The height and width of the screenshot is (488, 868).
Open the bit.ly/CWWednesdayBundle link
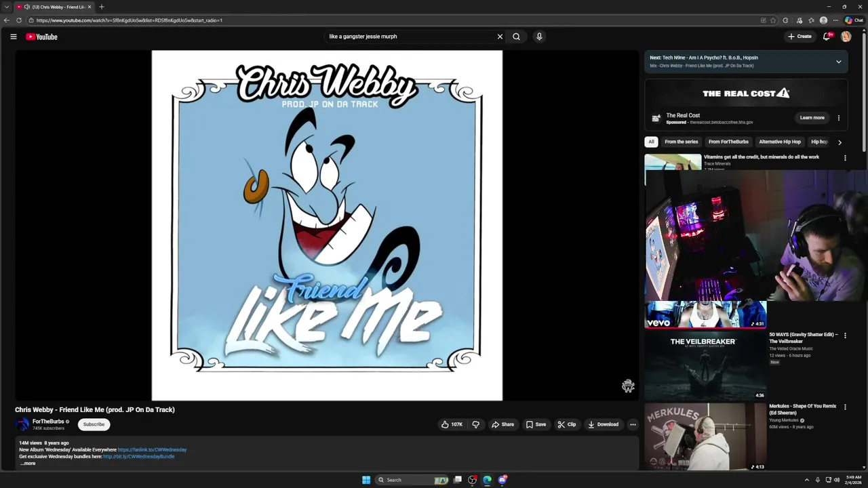pos(139,456)
